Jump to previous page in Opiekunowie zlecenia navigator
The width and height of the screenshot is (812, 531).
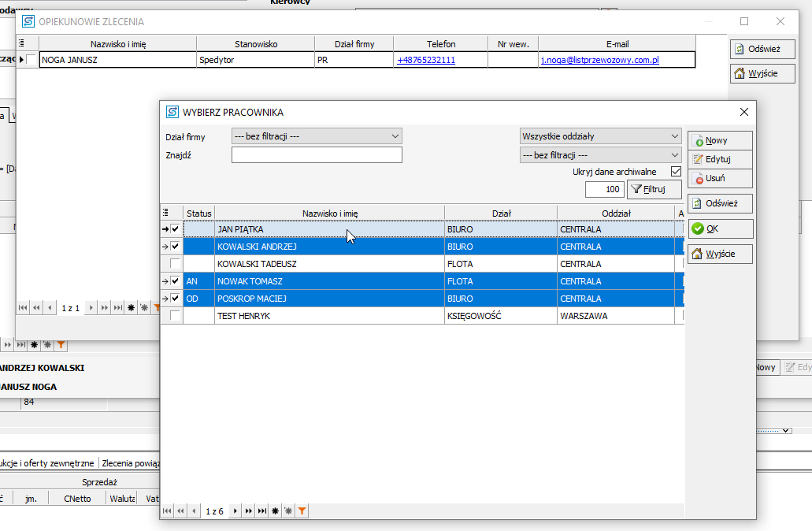(x=36, y=308)
